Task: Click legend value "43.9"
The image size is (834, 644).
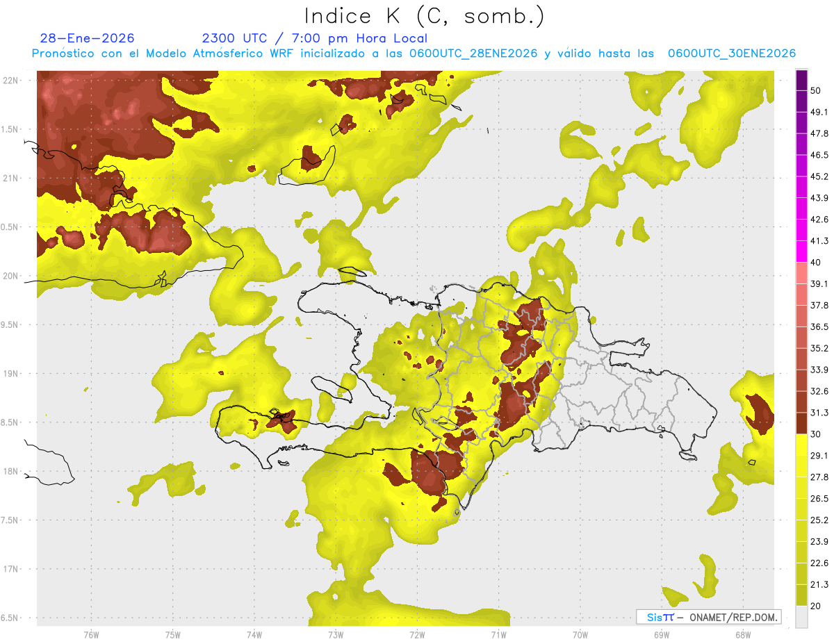Action: point(819,198)
